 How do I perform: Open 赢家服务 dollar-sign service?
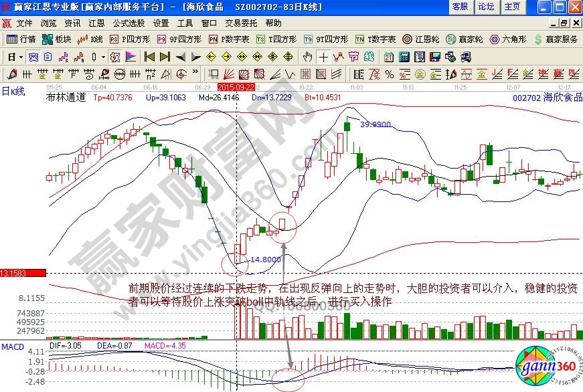tap(556, 39)
